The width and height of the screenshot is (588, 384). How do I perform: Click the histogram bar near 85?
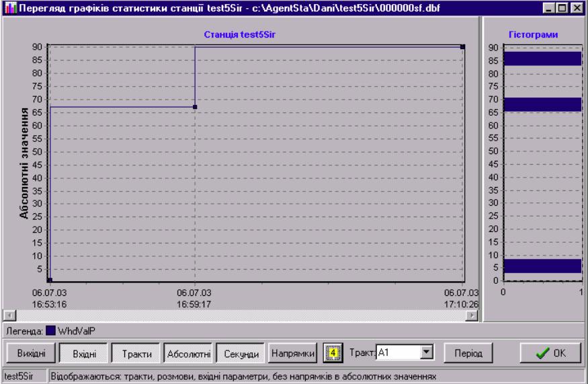542,59
